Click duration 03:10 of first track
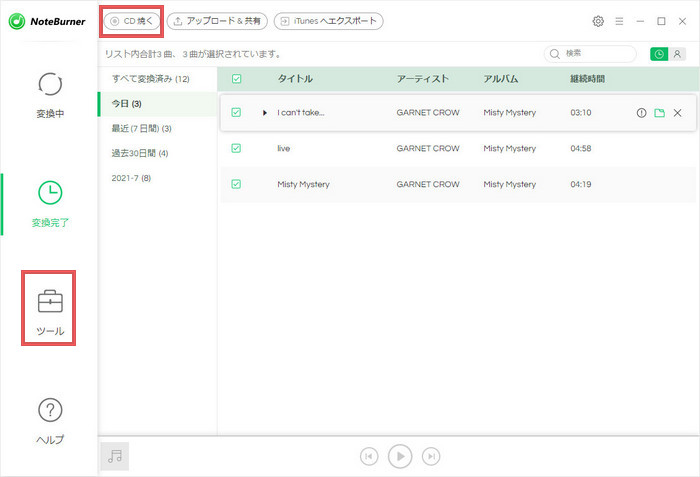This screenshot has width=700, height=477. (581, 113)
